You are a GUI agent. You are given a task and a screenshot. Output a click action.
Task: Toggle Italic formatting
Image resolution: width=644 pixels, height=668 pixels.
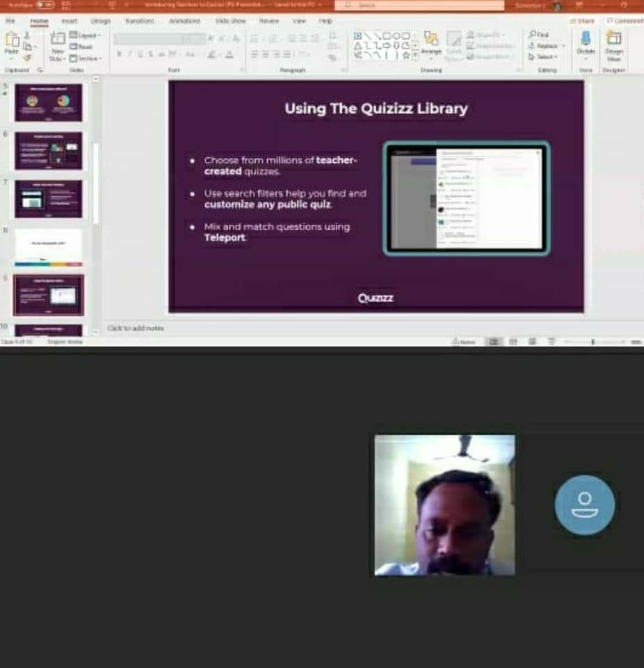(x=130, y=54)
